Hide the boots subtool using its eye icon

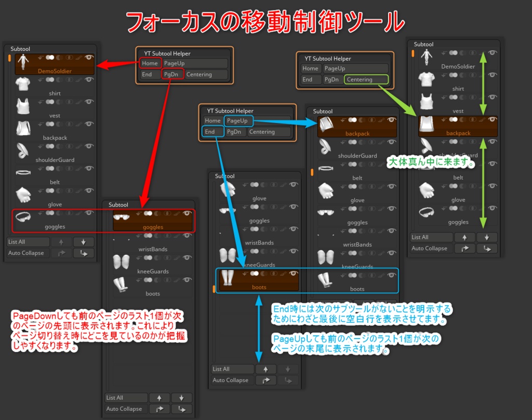pos(295,274)
